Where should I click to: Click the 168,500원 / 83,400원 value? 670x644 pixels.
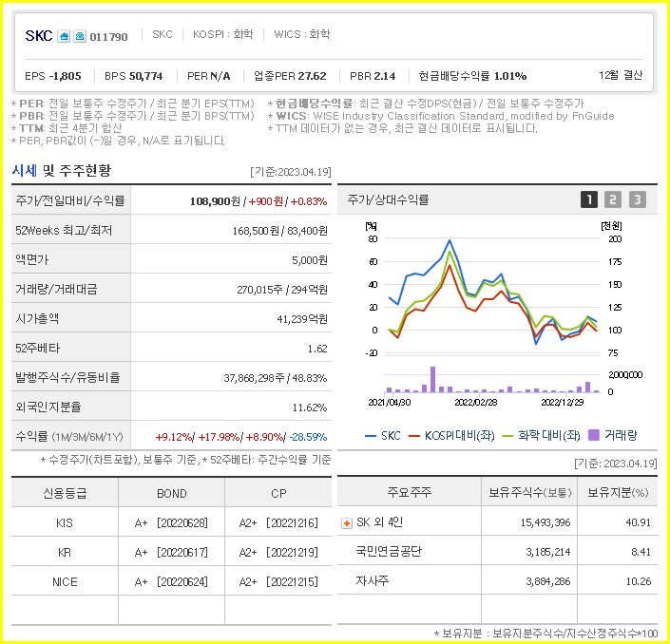click(x=279, y=231)
